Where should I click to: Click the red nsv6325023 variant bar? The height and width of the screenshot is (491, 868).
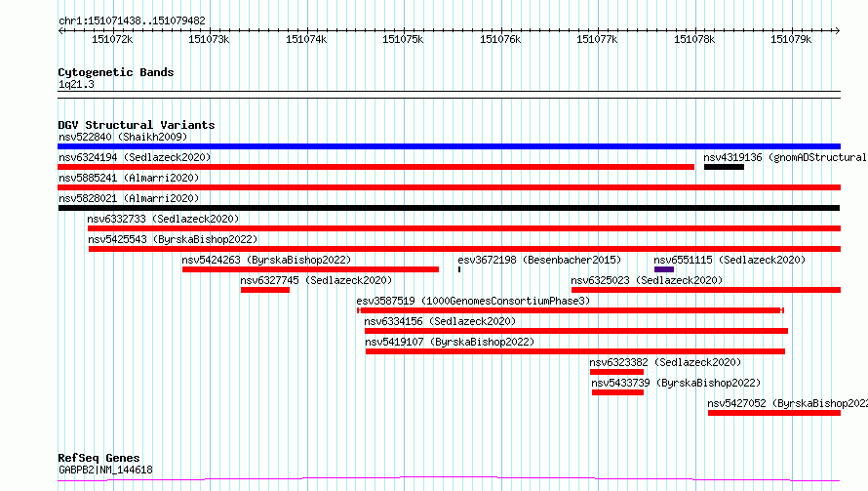706,290
